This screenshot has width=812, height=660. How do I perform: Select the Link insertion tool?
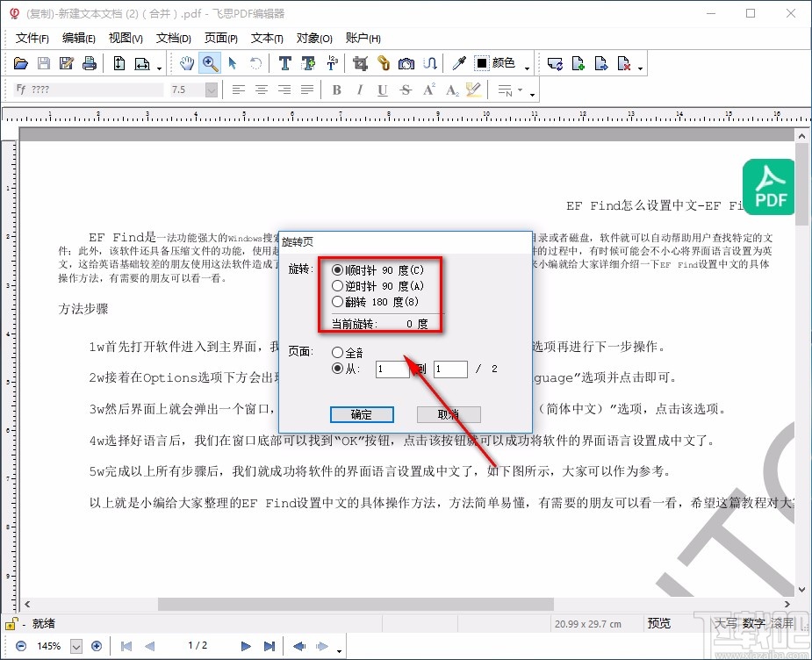click(x=384, y=62)
